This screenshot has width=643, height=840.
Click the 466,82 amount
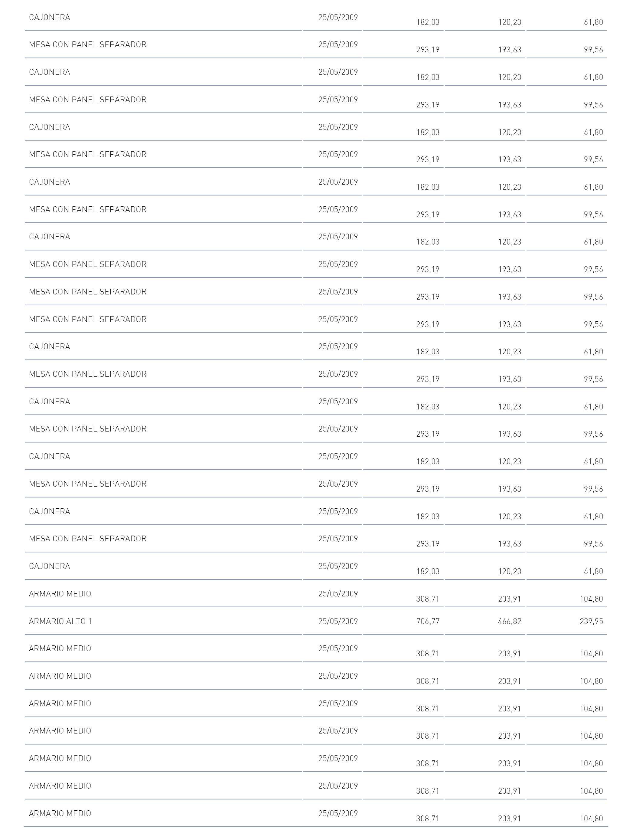coord(509,622)
